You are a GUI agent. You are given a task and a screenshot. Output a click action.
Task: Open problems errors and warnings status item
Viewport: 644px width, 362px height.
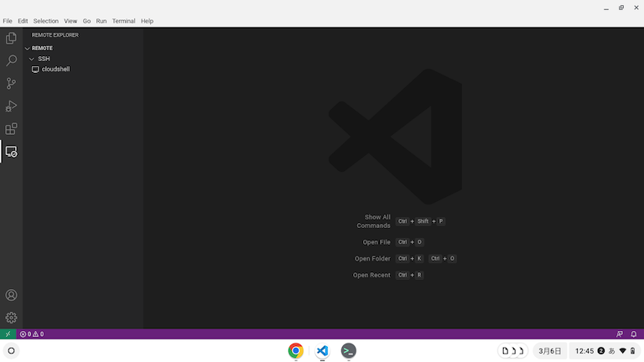click(x=32, y=334)
